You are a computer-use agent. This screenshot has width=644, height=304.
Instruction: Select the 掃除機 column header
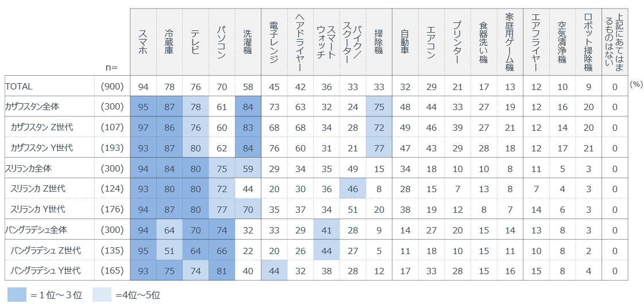[x=379, y=42]
